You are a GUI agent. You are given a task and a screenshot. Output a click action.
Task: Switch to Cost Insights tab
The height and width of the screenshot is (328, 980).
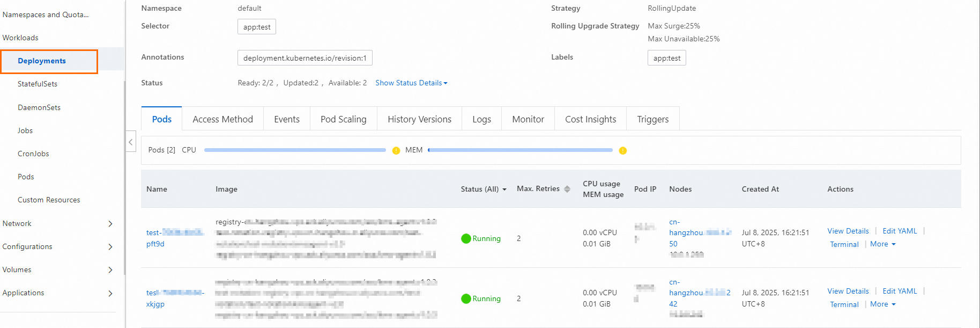pyautogui.click(x=590, y=119)
